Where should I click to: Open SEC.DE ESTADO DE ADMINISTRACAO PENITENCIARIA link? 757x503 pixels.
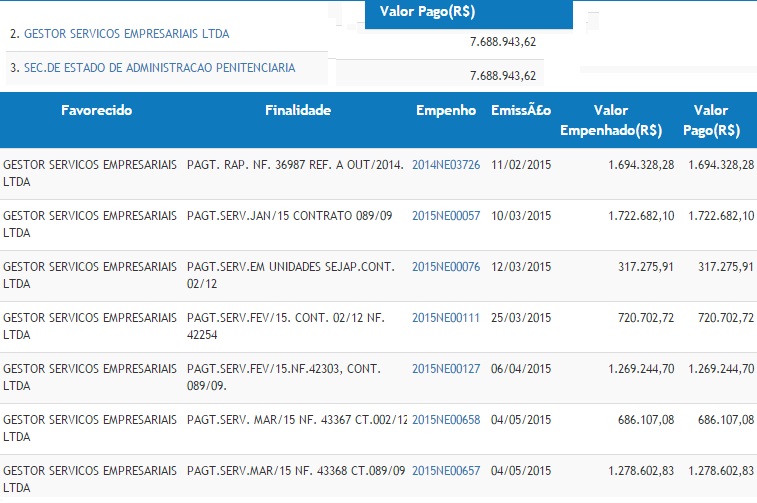click(x=159, y=68)
